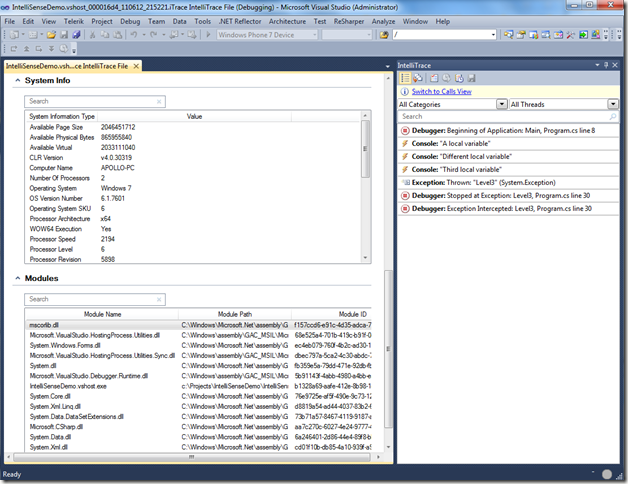Click the Find in Files toolbar icon
The image size is (628, 484).
385,35
